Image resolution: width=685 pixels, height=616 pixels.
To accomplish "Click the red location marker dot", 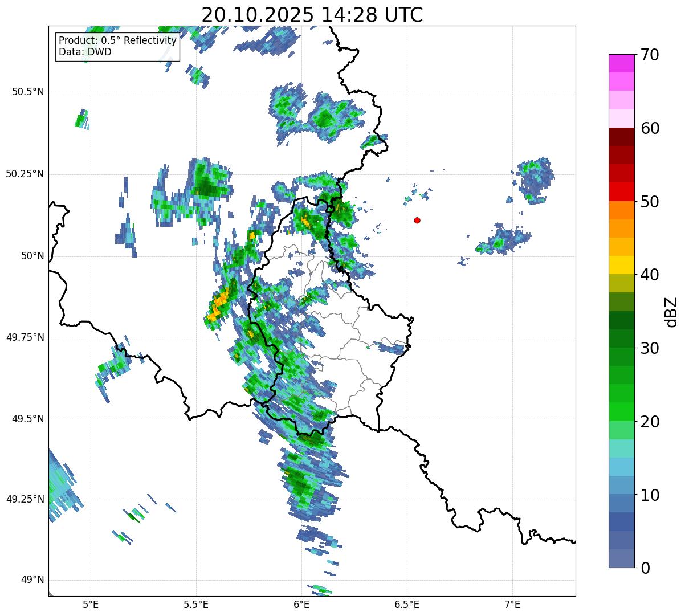I will pos(417,220).
